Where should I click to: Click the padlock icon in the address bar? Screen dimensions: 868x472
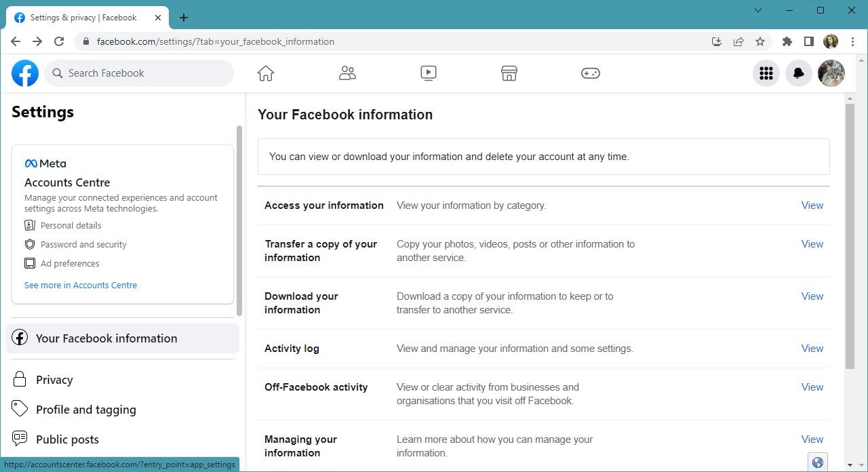[x=85, y=41]
